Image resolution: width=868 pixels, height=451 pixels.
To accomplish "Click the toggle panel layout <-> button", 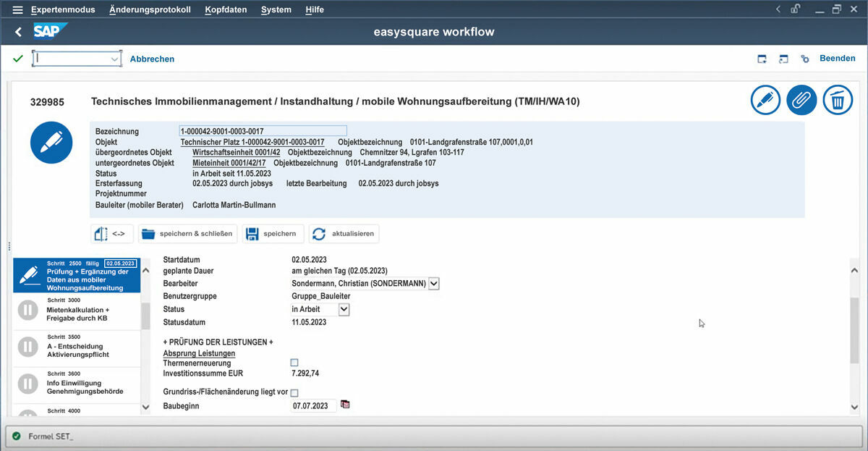I will [112, 234].
